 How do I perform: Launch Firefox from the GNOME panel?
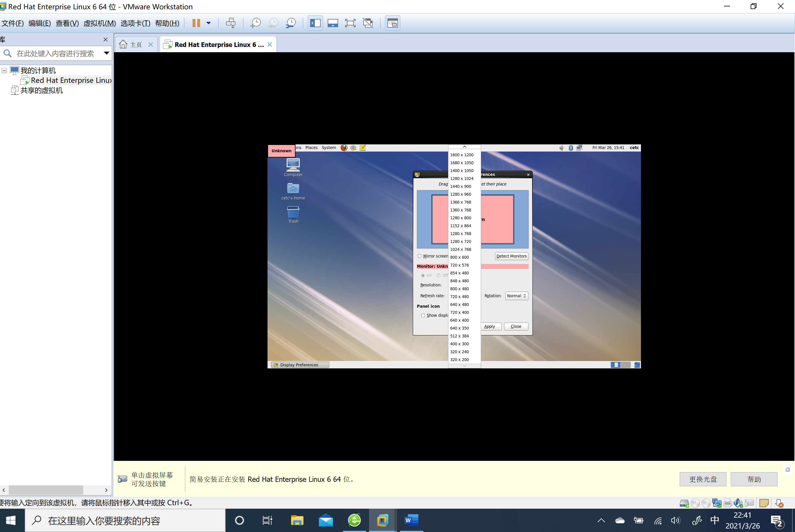(344, 148)
